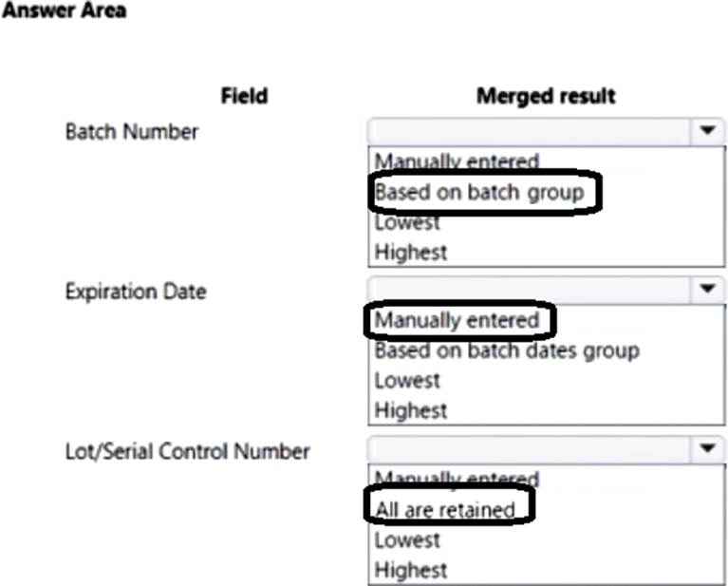Click the 'Merged result' column header

[546, 96]
